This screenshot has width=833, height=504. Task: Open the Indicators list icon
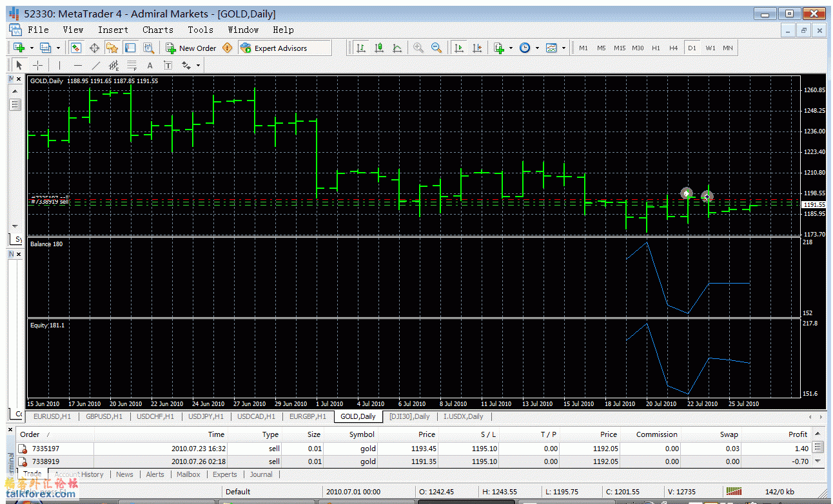(x=498, y=48)
